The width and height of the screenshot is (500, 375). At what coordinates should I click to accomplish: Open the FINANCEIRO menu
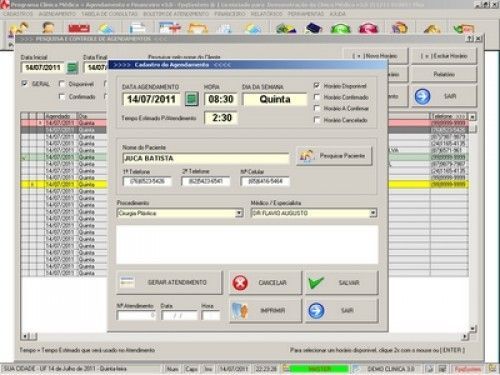click(230, 14)
